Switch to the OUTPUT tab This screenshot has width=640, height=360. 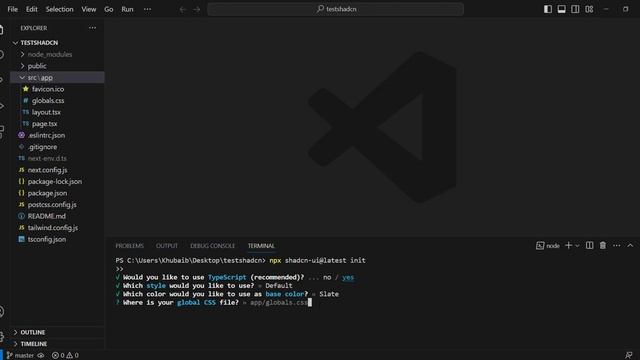coord(167,246)
